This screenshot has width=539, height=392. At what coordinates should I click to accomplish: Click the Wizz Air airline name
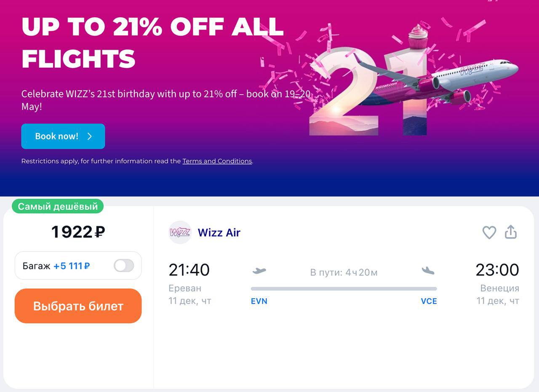coord(219,233)
